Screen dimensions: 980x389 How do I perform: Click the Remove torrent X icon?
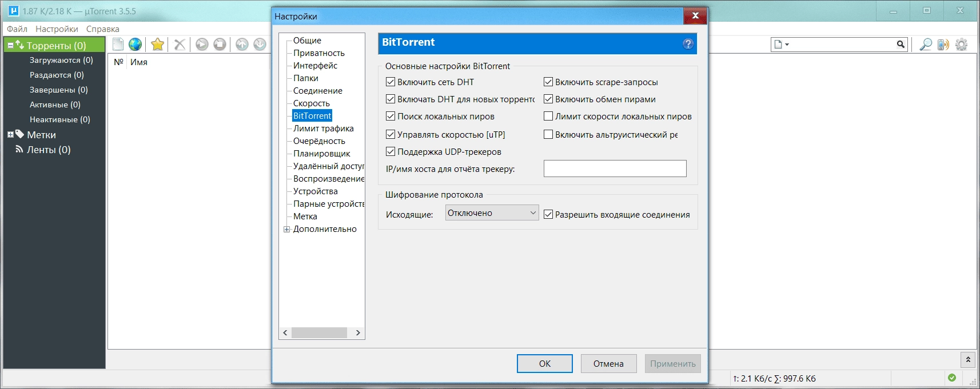pyautogui.click(x=180, y=44)
